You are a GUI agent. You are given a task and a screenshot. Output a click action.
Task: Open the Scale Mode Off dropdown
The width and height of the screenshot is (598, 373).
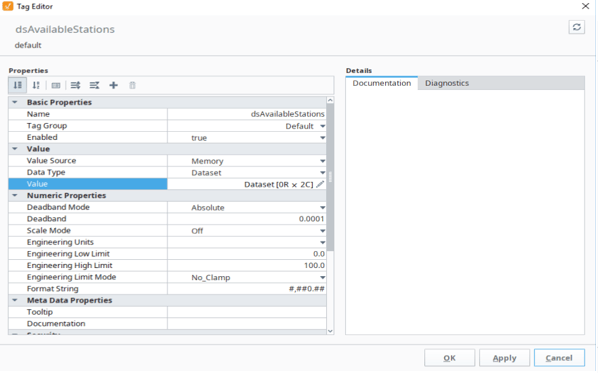[x=323, y=231]
